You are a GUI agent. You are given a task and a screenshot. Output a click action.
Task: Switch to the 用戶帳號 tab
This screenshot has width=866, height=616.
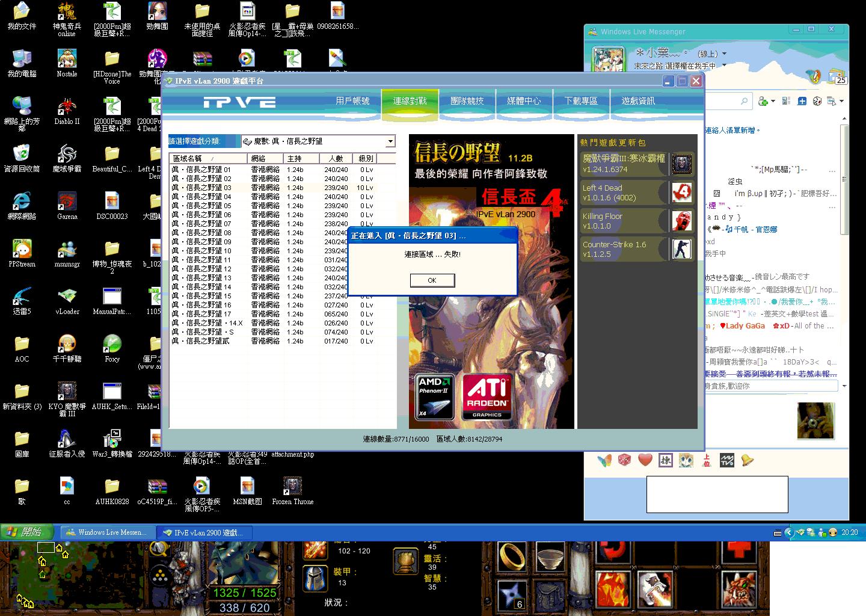tap(352, 101)
